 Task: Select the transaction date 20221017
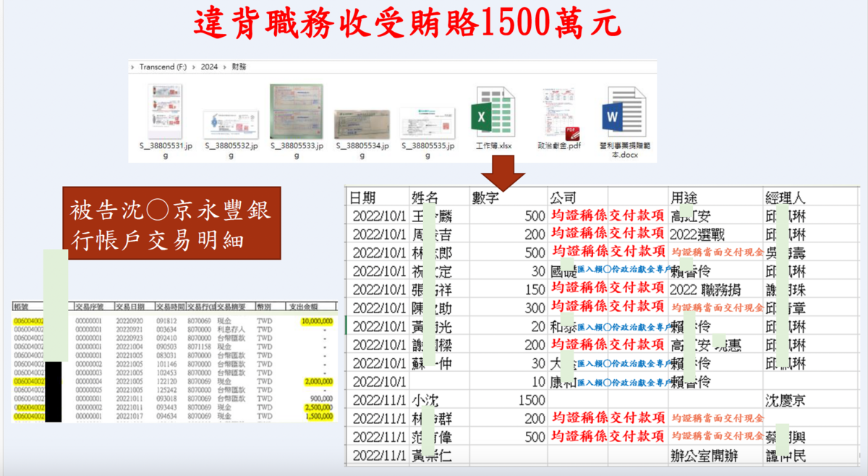pos(129,416)
